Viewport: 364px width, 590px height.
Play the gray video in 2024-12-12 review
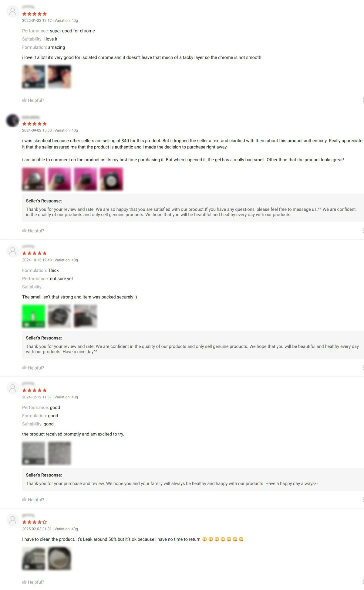pyautogui.click(x=34, y=453)
